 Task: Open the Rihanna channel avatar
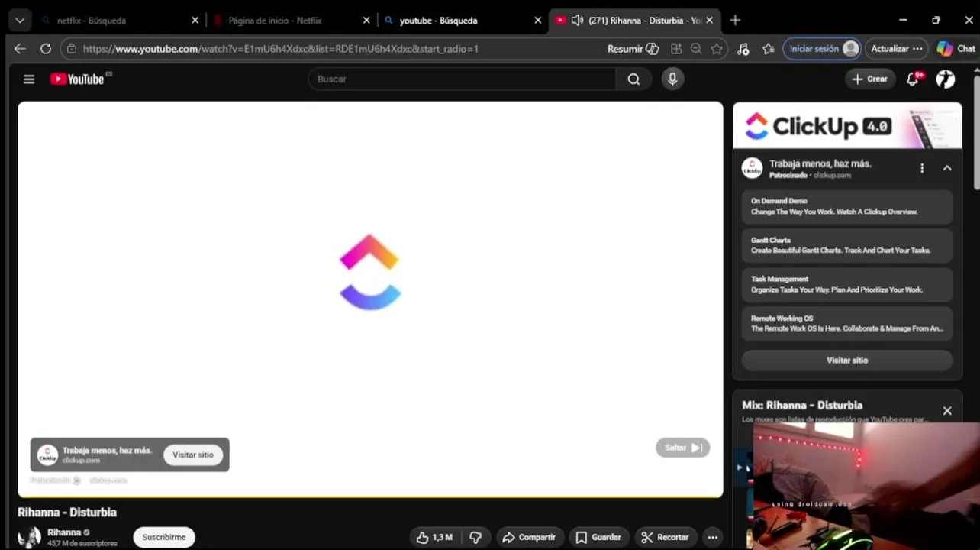pyautogui.click(x=29, y=537)
